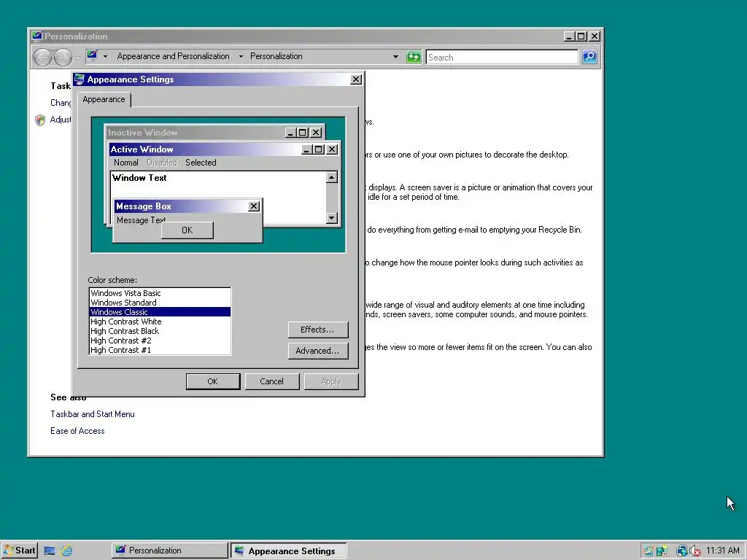Click the Inactive Window title in preview
Image resolution: width=747 pixels, height=560 pixels.
(x=142, y=133)
